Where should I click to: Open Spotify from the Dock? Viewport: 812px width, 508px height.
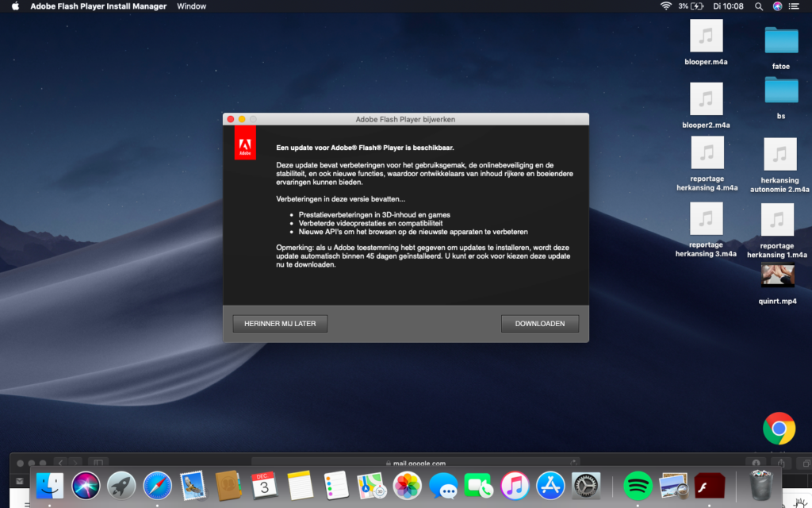coord(638,485)
